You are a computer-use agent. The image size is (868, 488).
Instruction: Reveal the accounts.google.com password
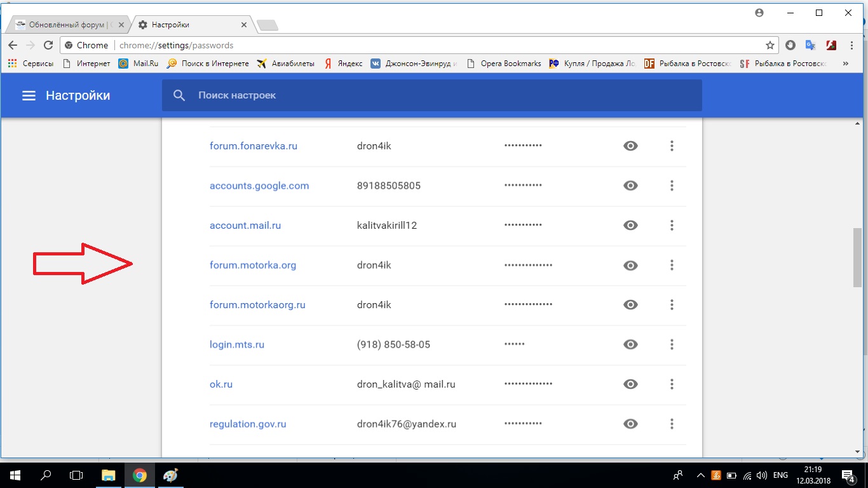[x=630, y=186]
